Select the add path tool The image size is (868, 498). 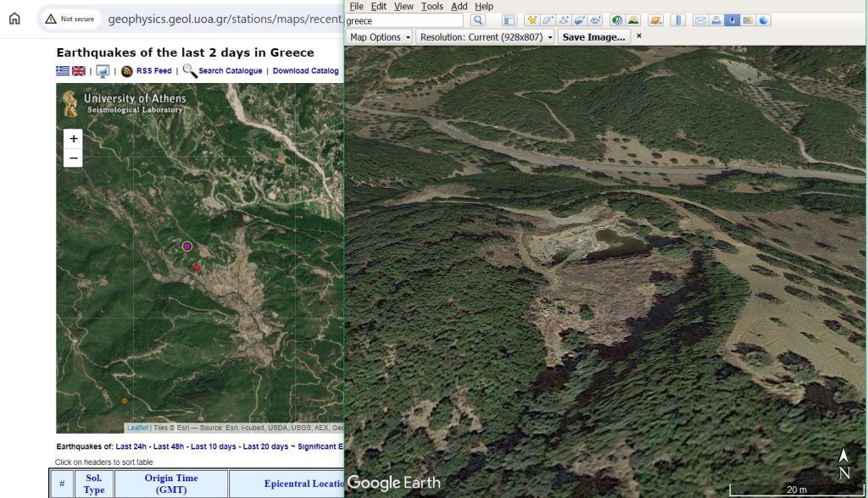[x=564, y=20]
